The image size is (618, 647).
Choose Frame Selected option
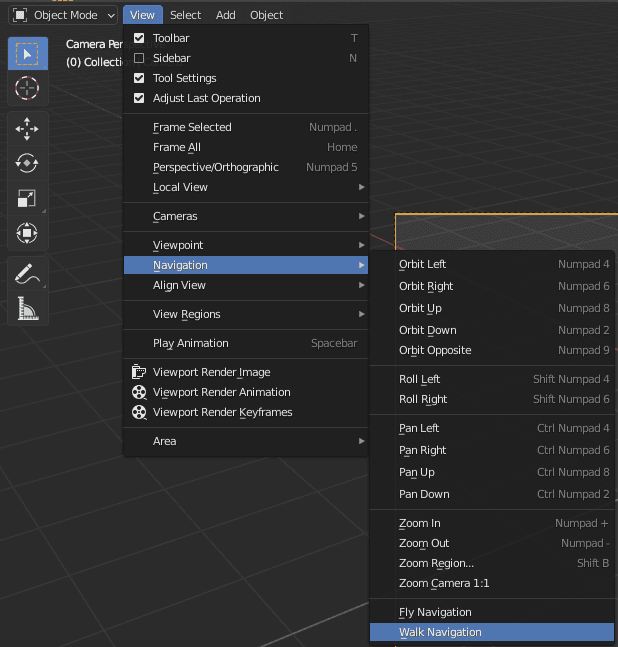(x=192, y=127)
